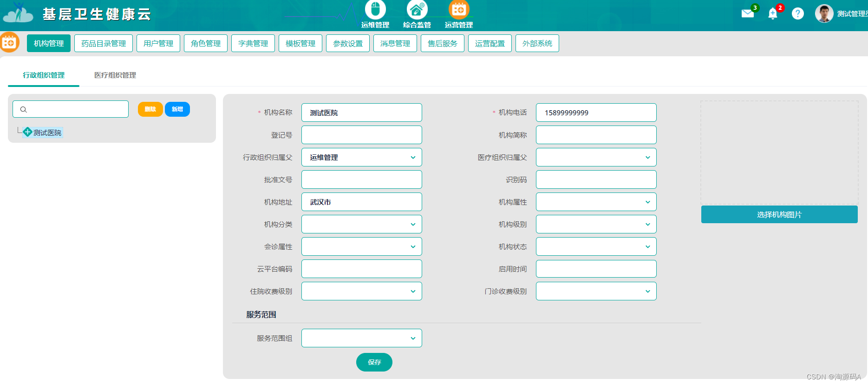
Task: Expand the 住院收费级别 dropdown
Action: (x=362, y=291)
